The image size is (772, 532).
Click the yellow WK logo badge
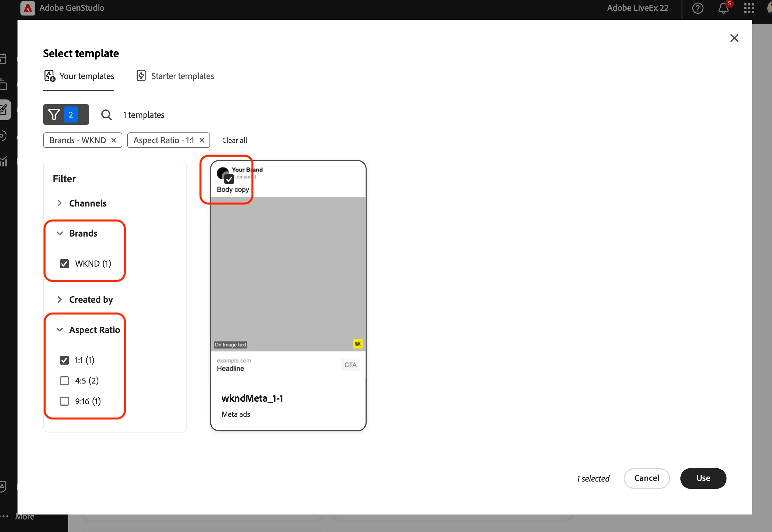pyautogui.click(x=357, y=344)
